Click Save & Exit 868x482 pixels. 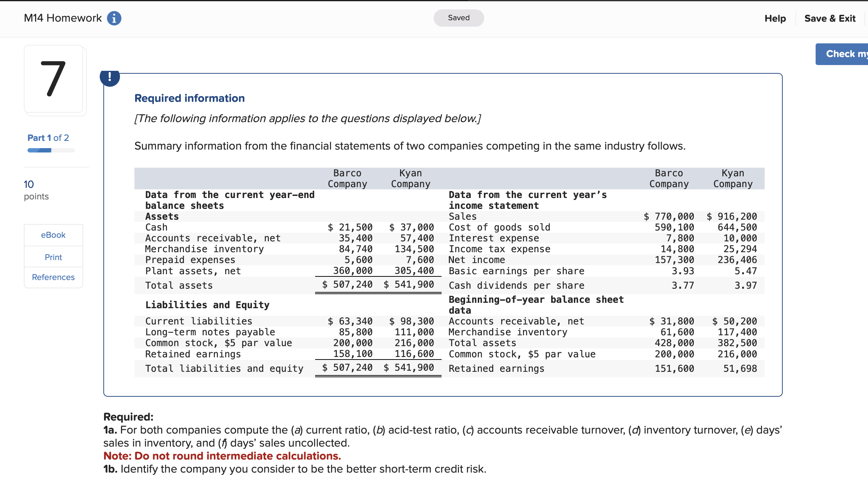click(830, 18)
